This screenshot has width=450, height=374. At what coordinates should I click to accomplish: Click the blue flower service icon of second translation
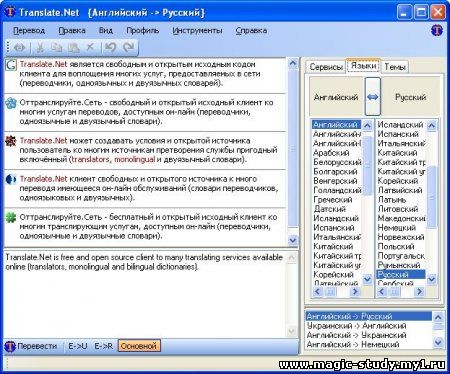click(x=11, y=103)
